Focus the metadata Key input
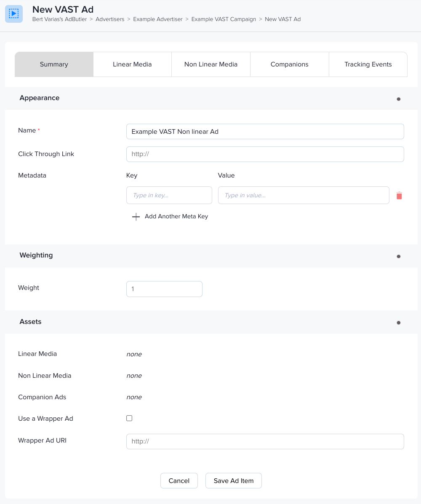The image size is (421, 504). 169,195
